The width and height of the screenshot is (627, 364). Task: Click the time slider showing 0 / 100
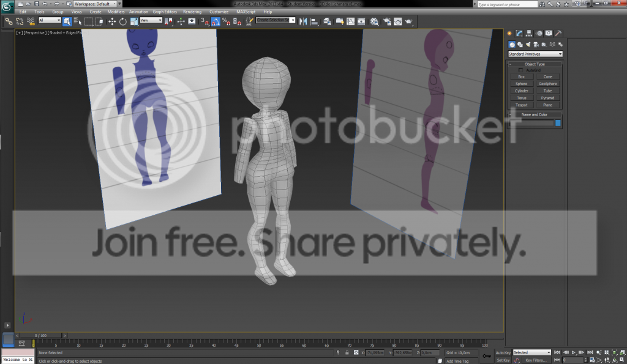point(41,336)
